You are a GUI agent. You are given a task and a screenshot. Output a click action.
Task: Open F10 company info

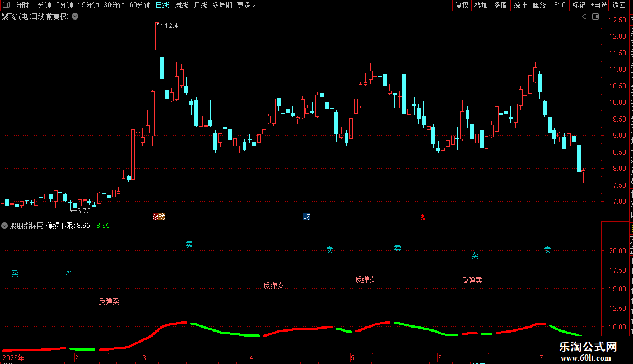tap(560, 5)
